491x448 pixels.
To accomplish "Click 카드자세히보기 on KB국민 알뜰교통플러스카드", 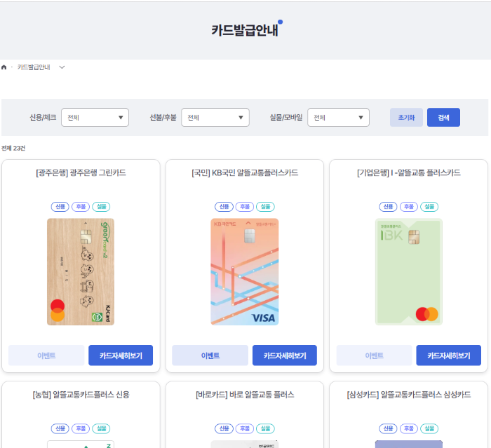I will (x=285, y=355).
